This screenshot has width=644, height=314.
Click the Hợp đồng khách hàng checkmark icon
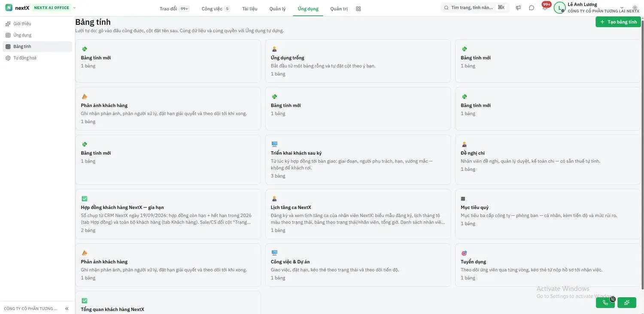[84, 199]
